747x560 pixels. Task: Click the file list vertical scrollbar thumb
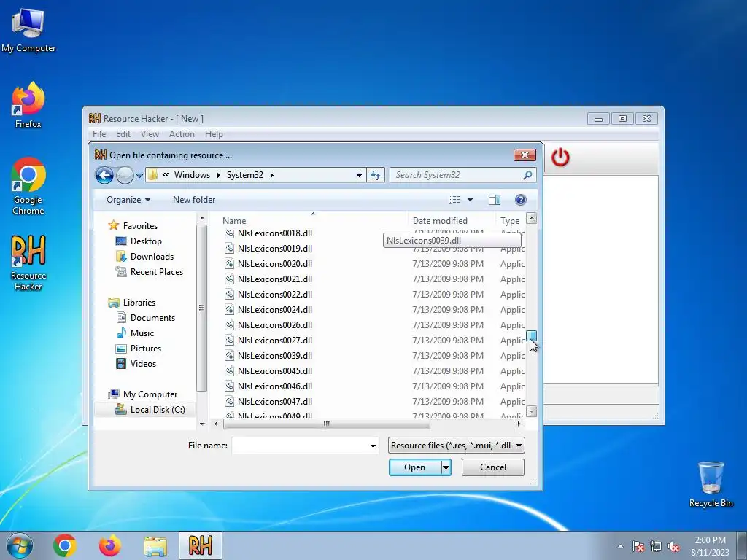coord(532,336)
